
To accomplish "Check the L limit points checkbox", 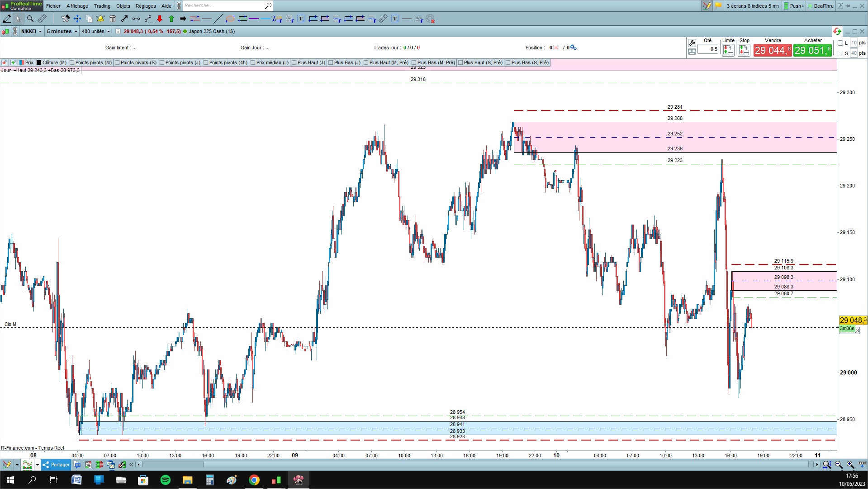I will point(840,43).
